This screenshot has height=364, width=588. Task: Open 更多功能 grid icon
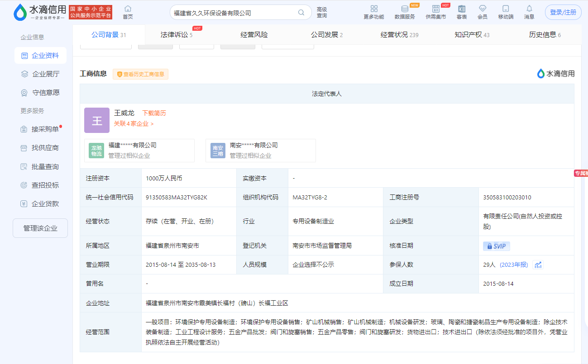[374, 9]
